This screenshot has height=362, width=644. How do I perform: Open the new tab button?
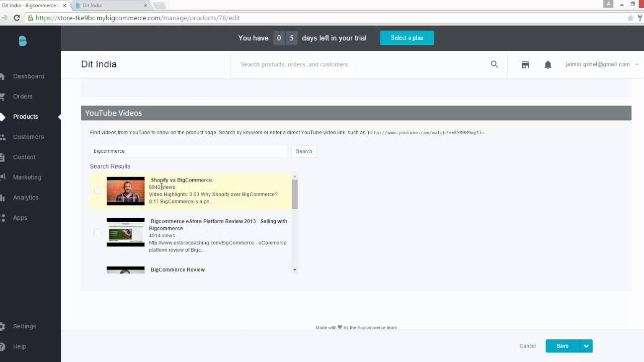point(159,6)
